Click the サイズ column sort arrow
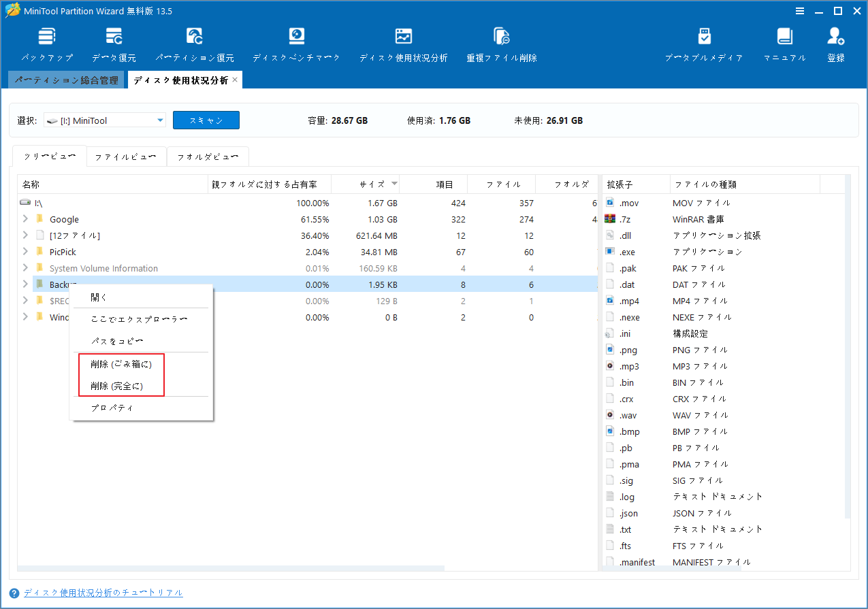Screen dimensions: 868x609 point(393,184)
